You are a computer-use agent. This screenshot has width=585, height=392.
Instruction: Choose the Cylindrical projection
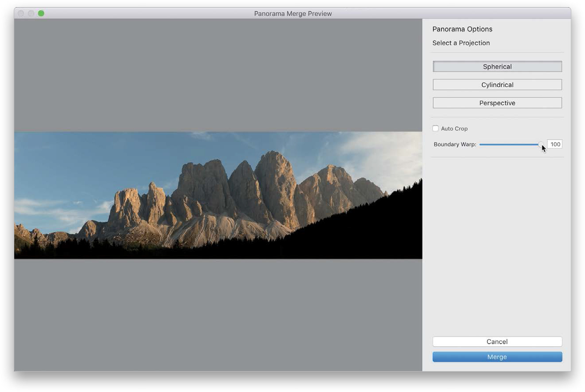click(x=497, y=85)
